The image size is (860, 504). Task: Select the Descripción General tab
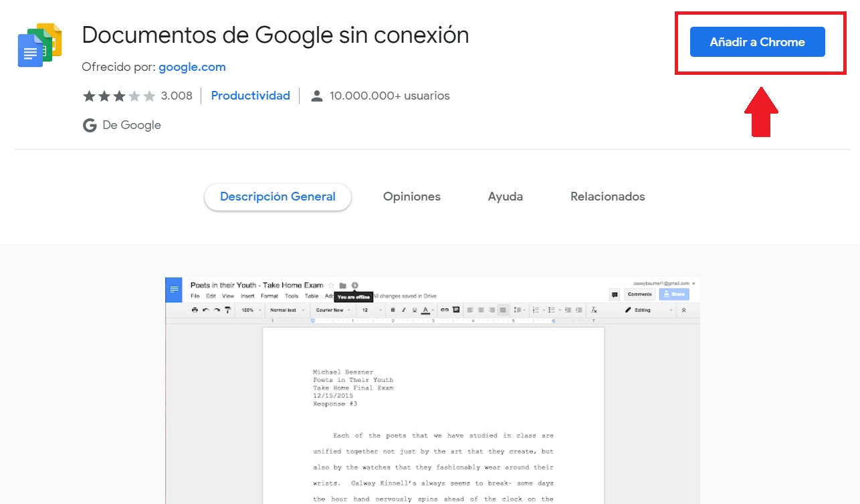[278, 197]
